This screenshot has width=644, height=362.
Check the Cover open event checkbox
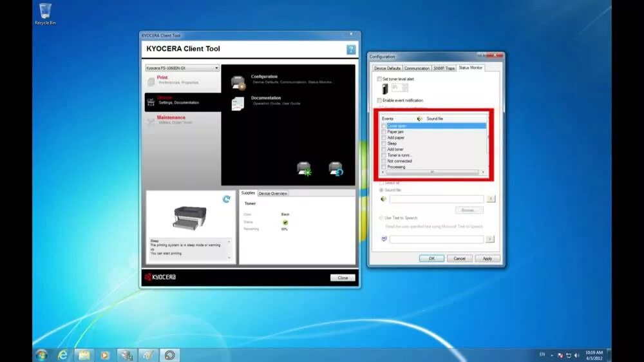384,126
